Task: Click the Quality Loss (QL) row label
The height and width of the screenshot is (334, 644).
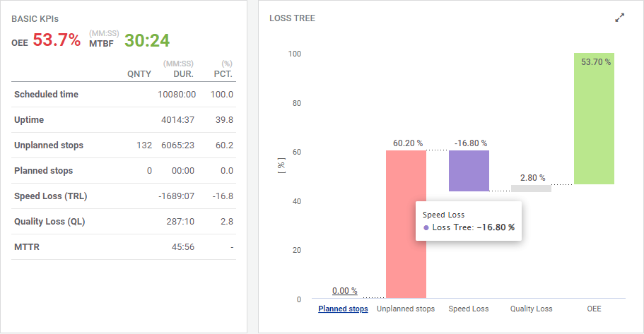Action: tap(49, 222)
